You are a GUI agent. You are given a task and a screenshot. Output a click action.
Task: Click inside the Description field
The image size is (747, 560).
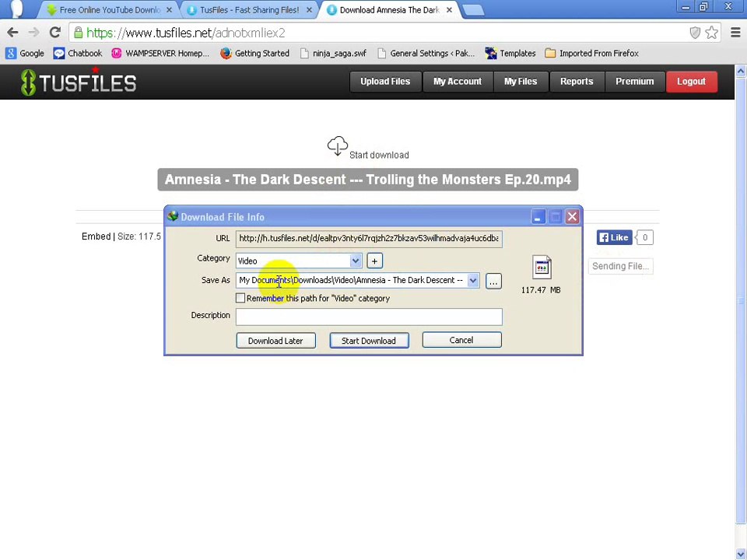(x=369, y=317)
